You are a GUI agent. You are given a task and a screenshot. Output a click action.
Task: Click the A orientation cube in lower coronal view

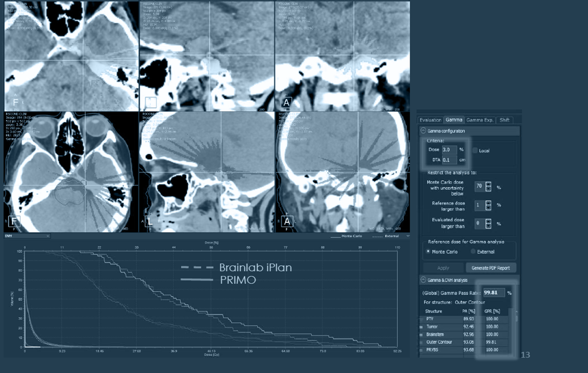(x=287, y=221)
